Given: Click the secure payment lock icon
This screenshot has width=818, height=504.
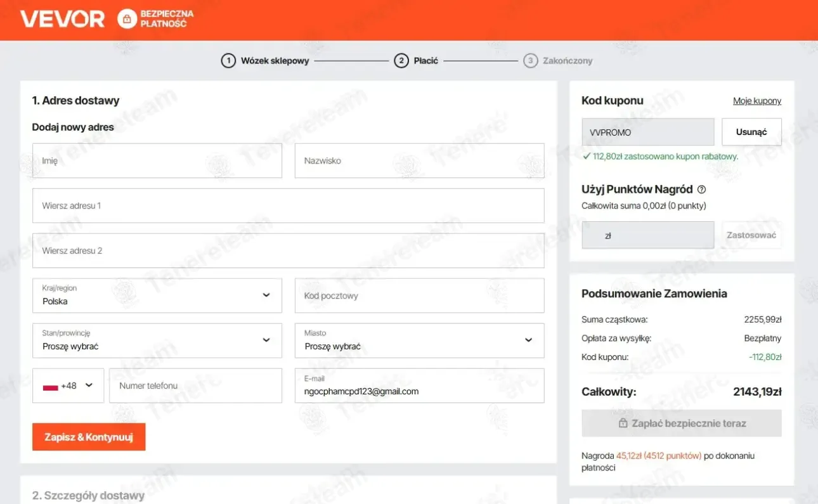Looking at the screenshot, I should [127, 19].
